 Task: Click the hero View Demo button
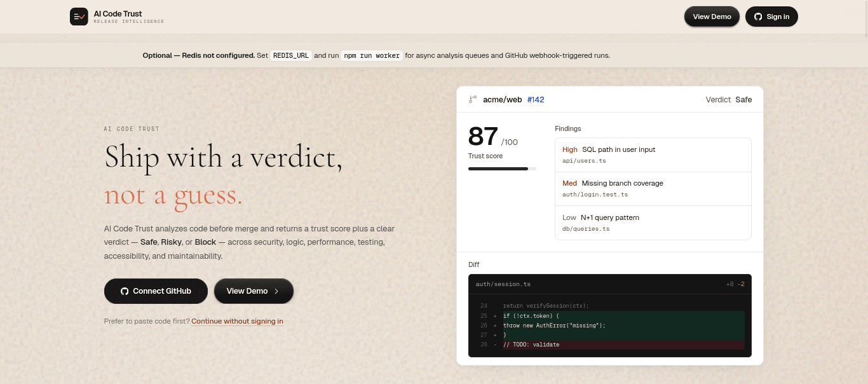tap(254, 291)
